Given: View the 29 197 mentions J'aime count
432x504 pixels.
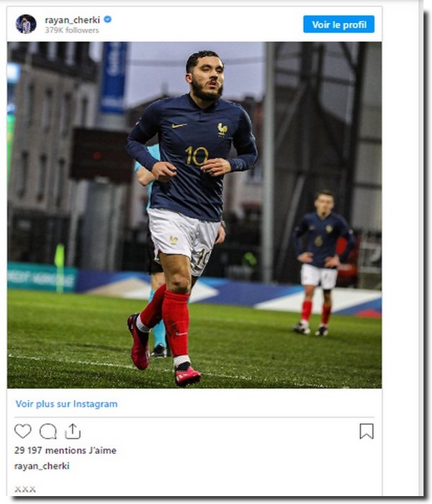Looking at the screenshot, I should pyautogui.click(x=66, y=450).
